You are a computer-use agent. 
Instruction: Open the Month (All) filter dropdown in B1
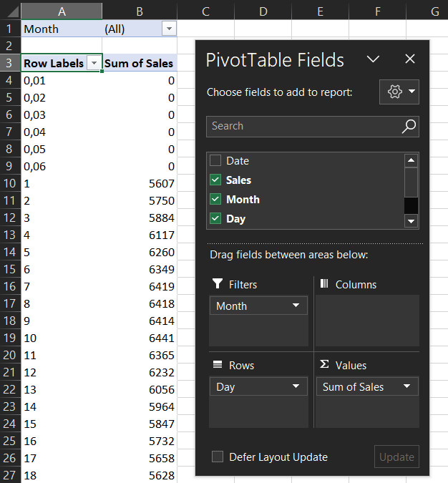[168, 29]
